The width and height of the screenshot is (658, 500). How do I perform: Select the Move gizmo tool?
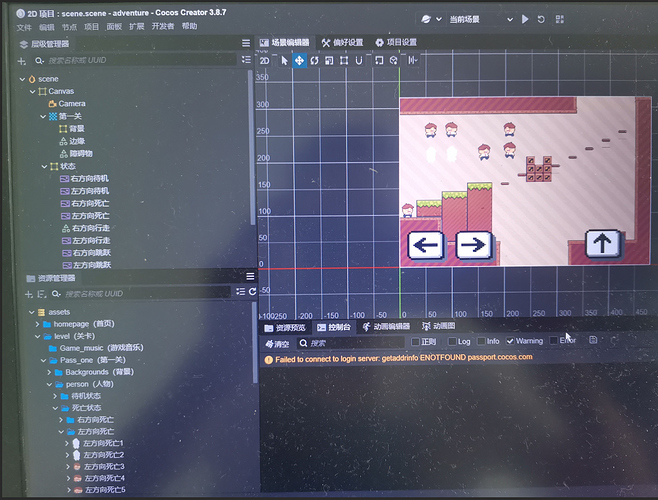(299, 60)
